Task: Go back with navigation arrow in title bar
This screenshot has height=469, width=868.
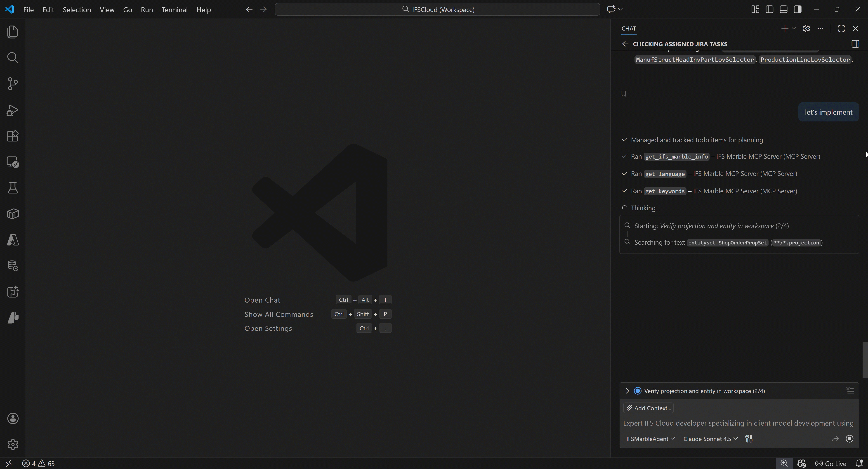Action: [x=249, y=9]
